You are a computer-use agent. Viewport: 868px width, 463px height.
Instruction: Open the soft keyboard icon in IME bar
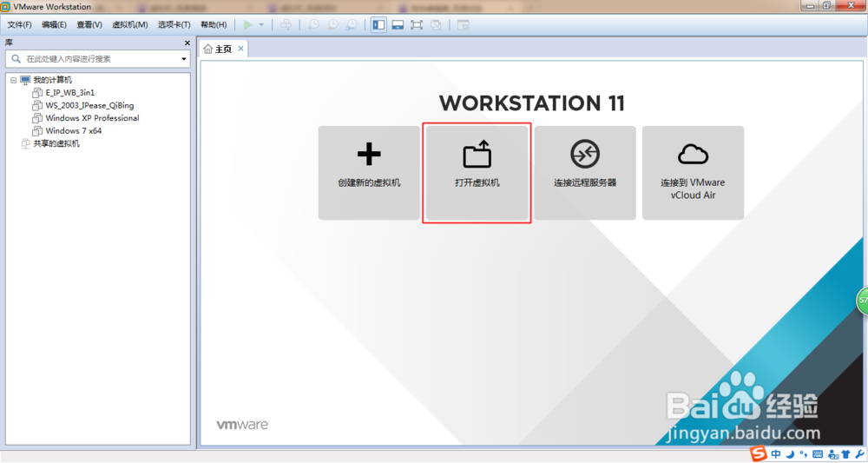click(x=818, y=454)
